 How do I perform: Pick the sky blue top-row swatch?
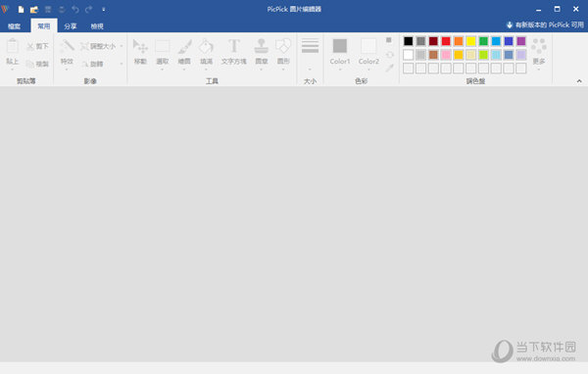click(x=496, y=41)
